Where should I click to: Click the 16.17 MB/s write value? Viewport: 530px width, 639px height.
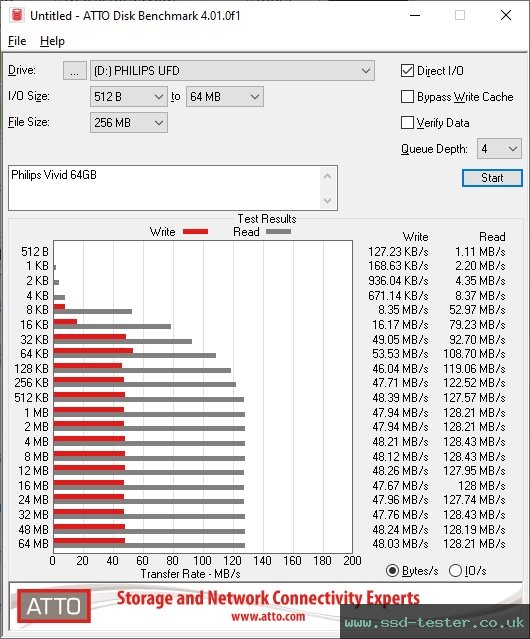point(400,325)
